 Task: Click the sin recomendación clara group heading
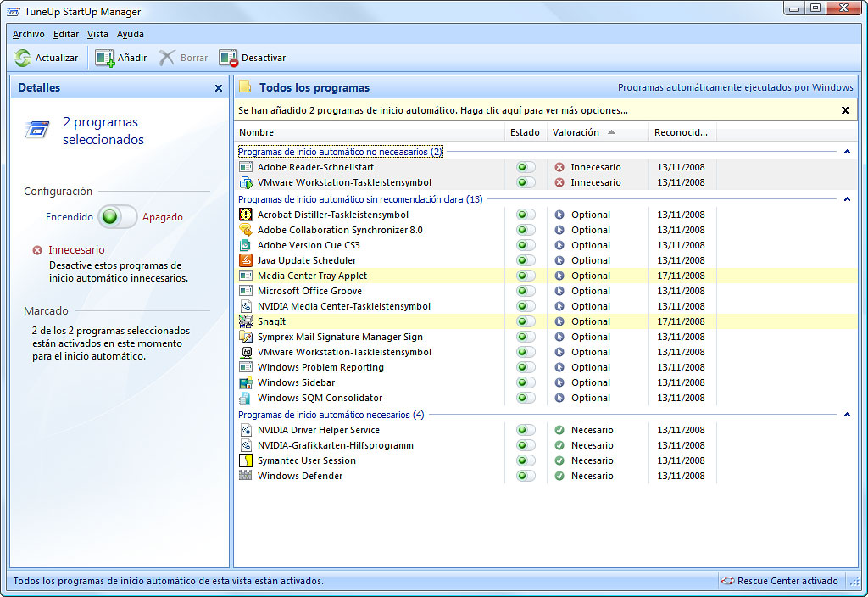tap(360, 199)
